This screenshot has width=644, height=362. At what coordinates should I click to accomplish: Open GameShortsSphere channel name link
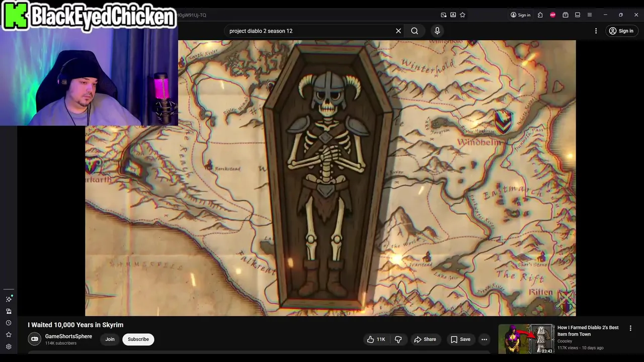tap(68, 336)
